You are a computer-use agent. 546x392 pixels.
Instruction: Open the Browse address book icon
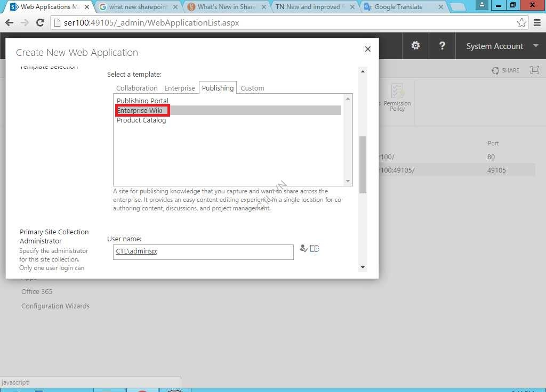pyautogui.click(x=315, y=249)
